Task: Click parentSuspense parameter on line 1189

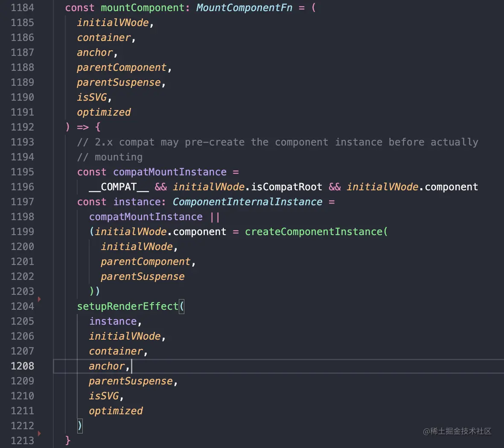Action: point(119,82)
